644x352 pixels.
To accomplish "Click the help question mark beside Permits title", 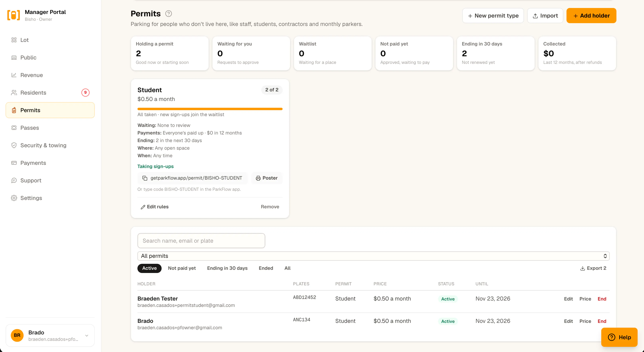I will 169,14.
